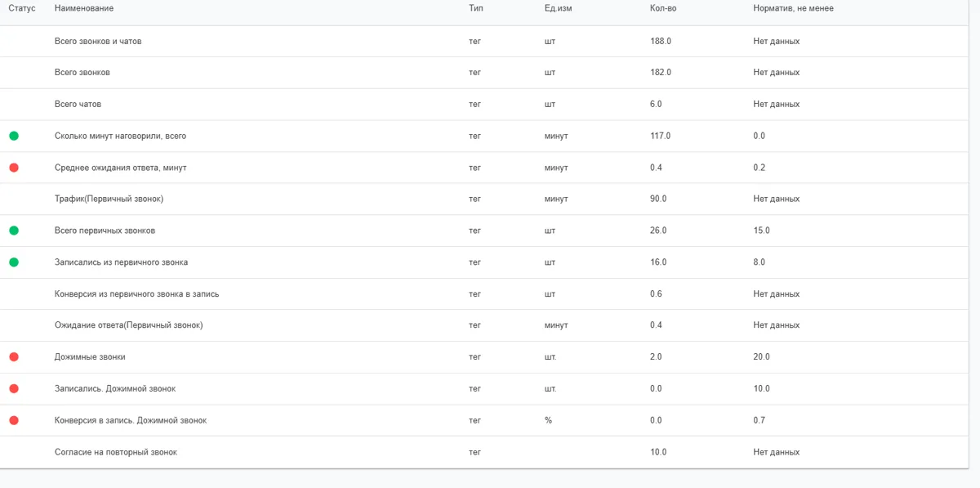Sort by the Статус column header
The image size is (980, 488).
click(x=21, y=8)
